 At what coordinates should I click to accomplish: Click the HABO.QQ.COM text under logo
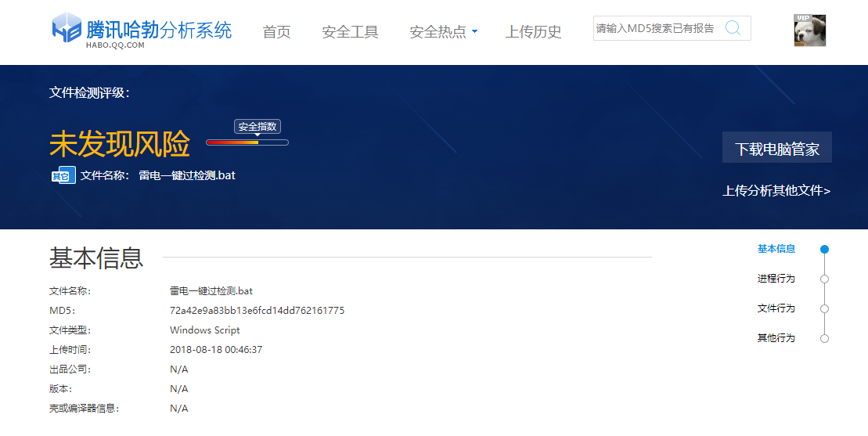pyautogui.click(x=115, y=45)
